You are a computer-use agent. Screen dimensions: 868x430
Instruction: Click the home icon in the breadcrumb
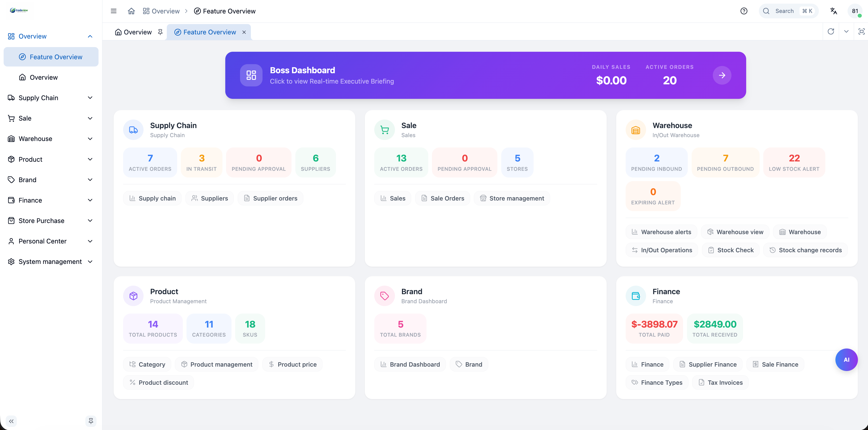pyautogui.click(x=131, y=11)
